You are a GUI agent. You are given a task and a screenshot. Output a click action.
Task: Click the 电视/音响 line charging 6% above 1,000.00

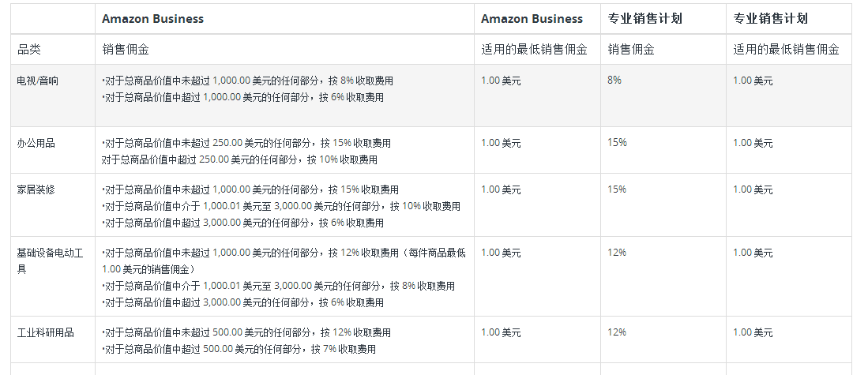pyautogui.click(x=243, y=97)
